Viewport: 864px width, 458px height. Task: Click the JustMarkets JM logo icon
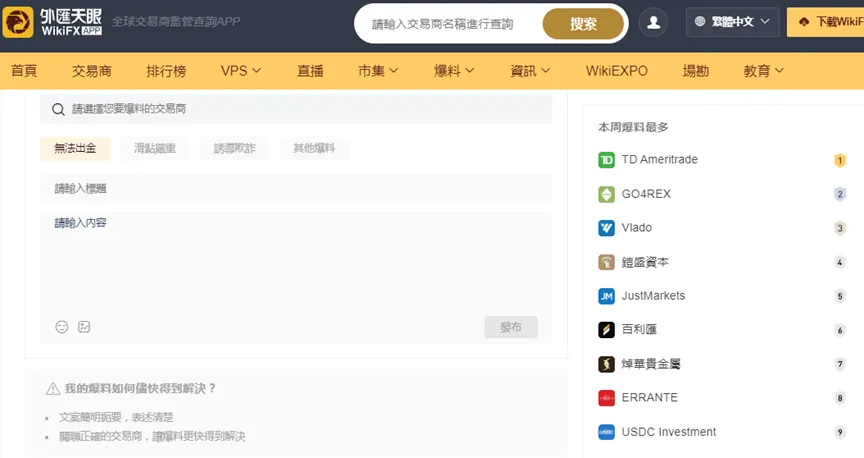point(607,296)
